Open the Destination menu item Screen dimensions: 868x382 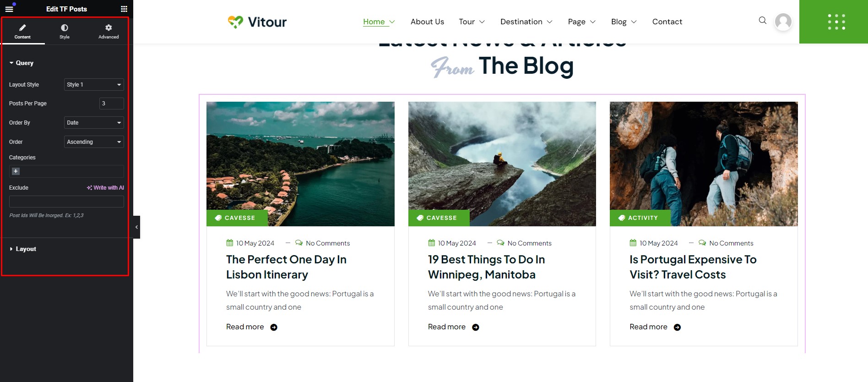tap(526, 22)
